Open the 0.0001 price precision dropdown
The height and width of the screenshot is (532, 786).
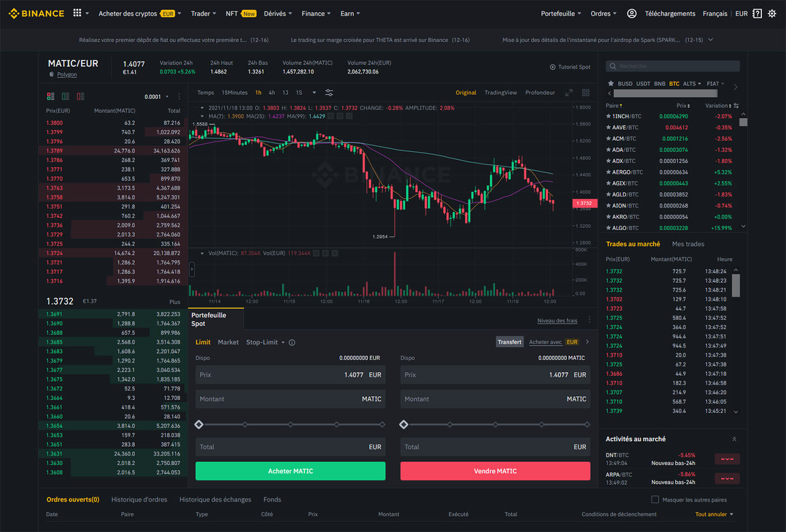[x=157, y=97]
